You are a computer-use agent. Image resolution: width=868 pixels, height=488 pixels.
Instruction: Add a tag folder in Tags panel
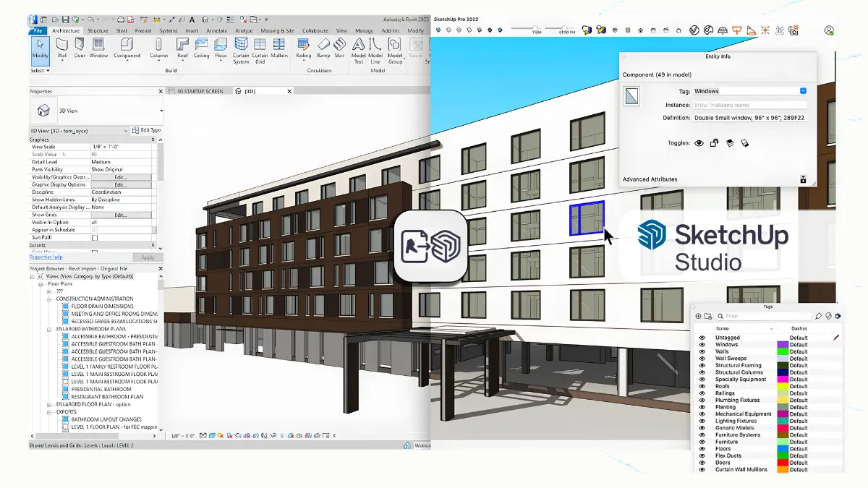(x=708, y=316)
